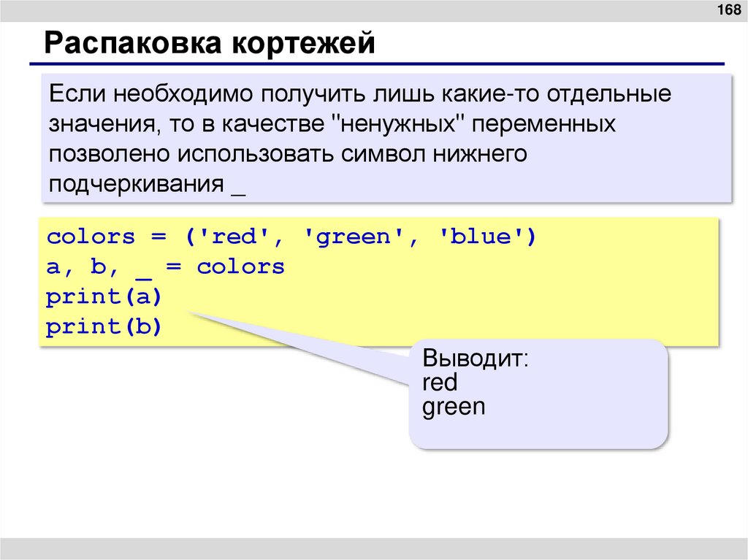Screen dimensions: 748x560
Task: Click the output word "green" in callout
Action: point(454,407)
